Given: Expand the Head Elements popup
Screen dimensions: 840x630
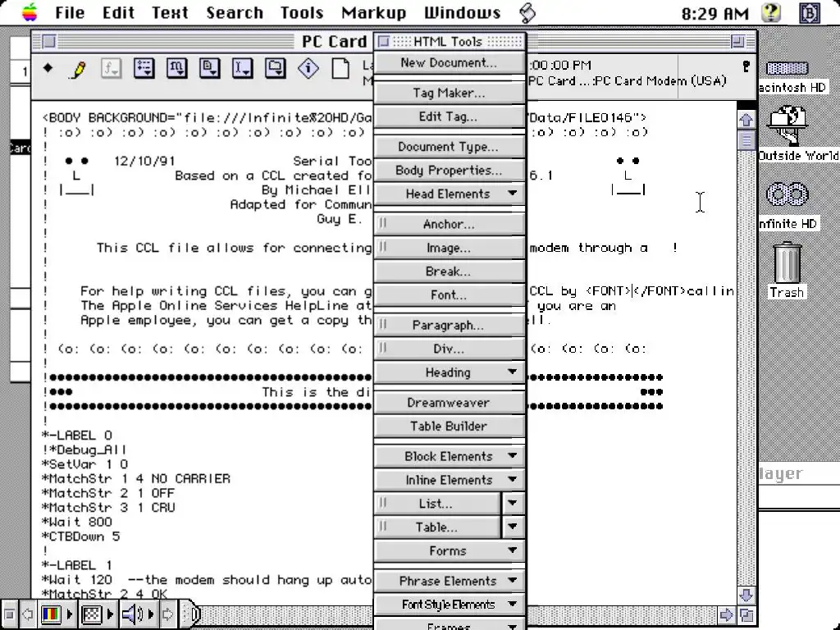Looking at the screenshot, I should click(449, 194).
